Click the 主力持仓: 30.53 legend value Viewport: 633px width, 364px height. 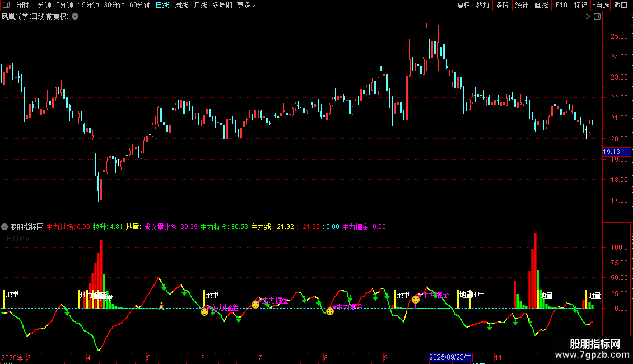[x=225, y=227]
